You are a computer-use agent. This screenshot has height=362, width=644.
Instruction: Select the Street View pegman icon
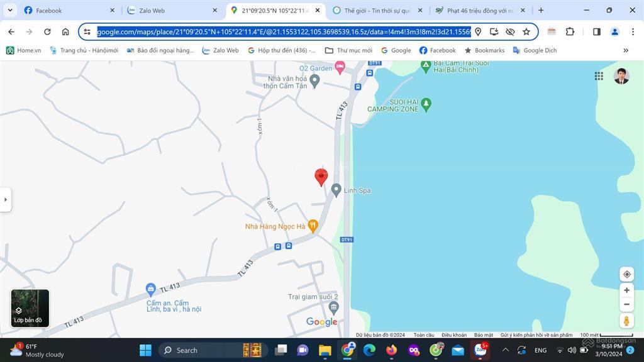tap(626, 321)
